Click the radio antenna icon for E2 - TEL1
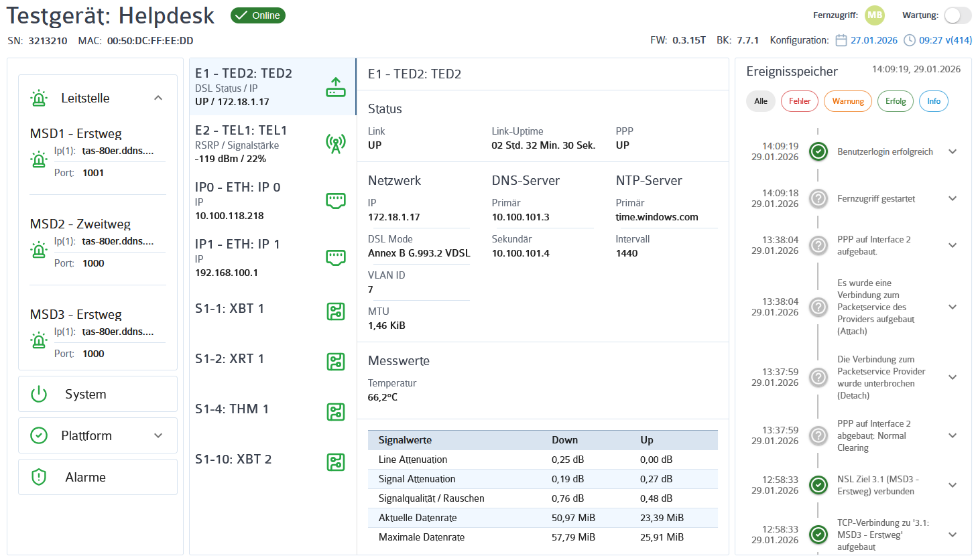Image resolution: width=980 pixels, height=560 pixels. (336, 143)
